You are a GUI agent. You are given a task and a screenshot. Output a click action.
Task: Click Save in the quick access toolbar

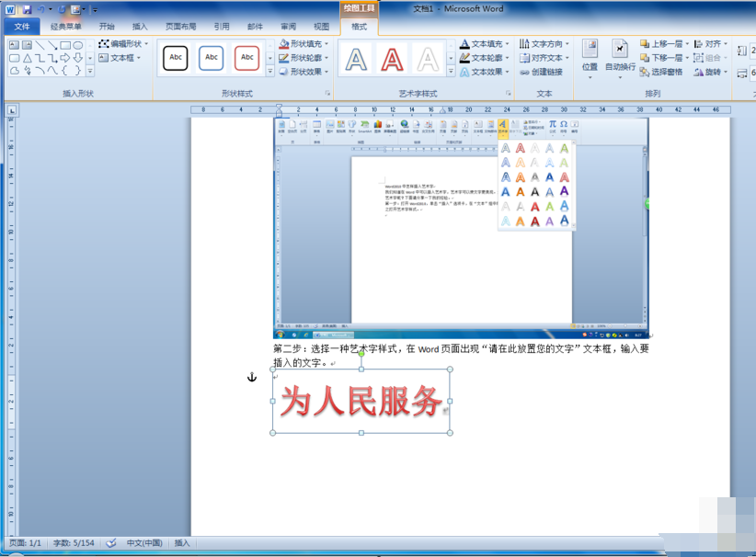point(27,9)
